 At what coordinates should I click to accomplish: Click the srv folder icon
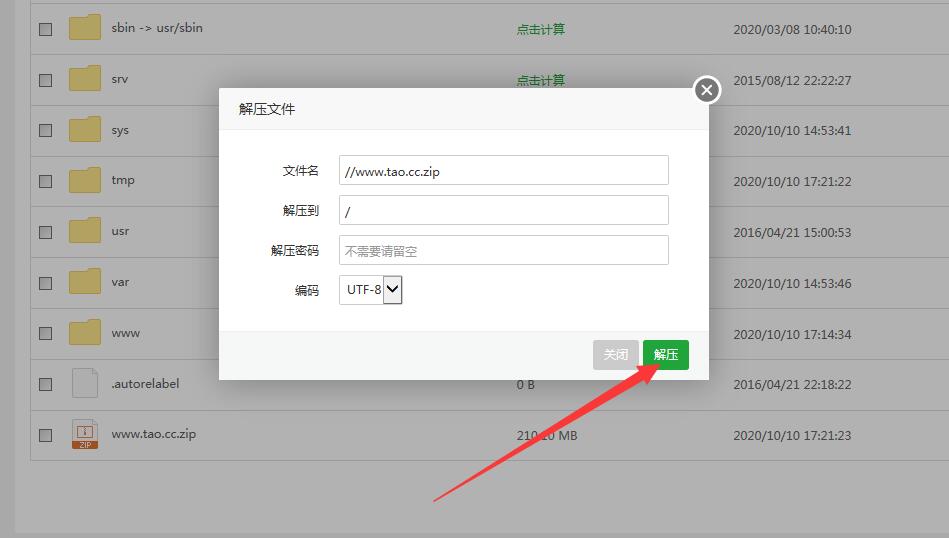[x=85, y=79]
